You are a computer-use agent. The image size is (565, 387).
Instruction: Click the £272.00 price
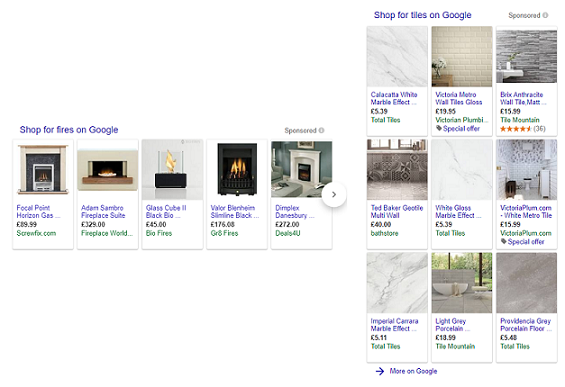click(287, 224)
